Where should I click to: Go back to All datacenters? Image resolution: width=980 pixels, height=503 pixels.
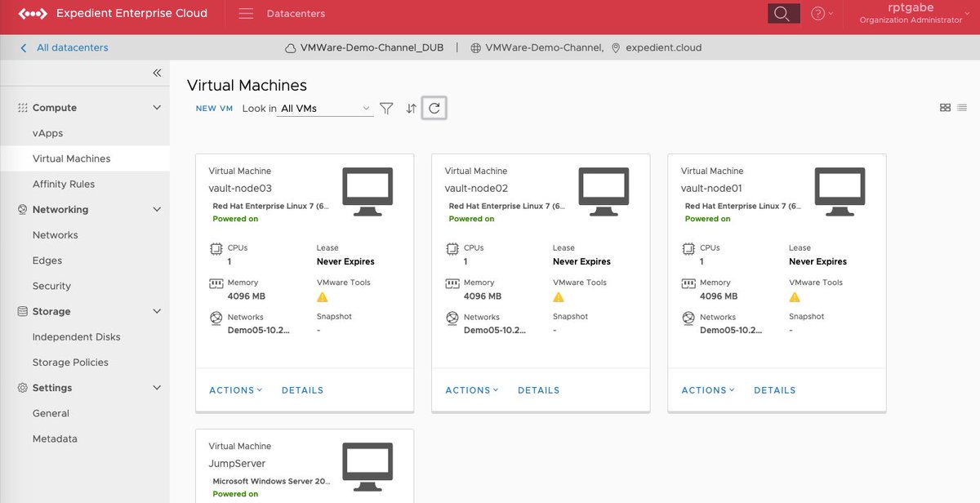click(65, 48)
